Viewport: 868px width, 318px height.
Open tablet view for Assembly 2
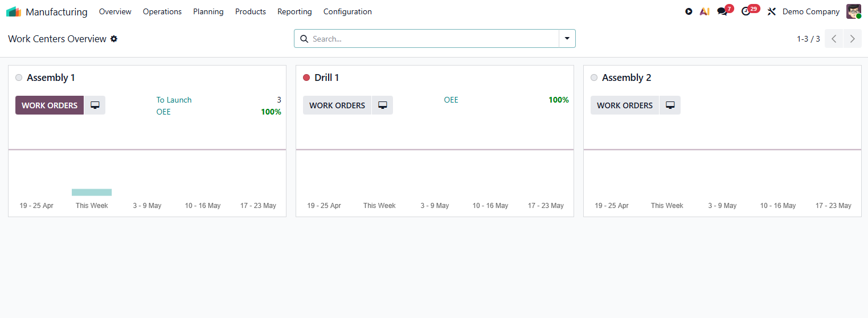pyautogui.click(x=670, y=105)
